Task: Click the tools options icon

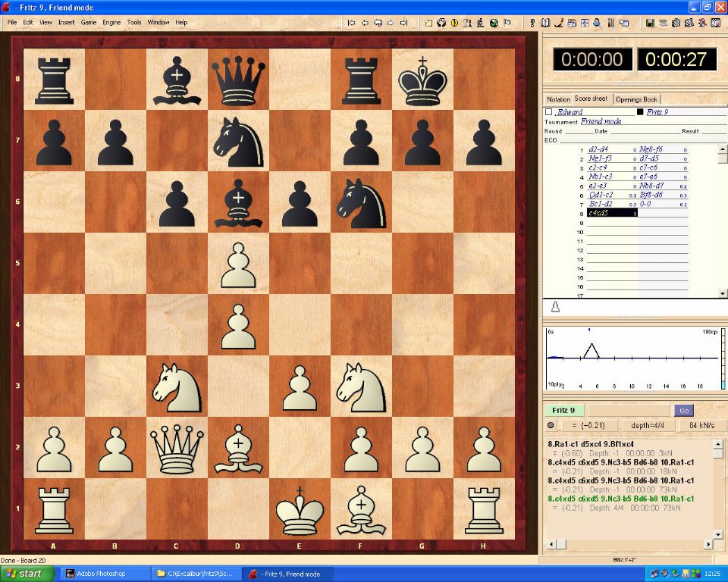Action: tap(611, 22)
